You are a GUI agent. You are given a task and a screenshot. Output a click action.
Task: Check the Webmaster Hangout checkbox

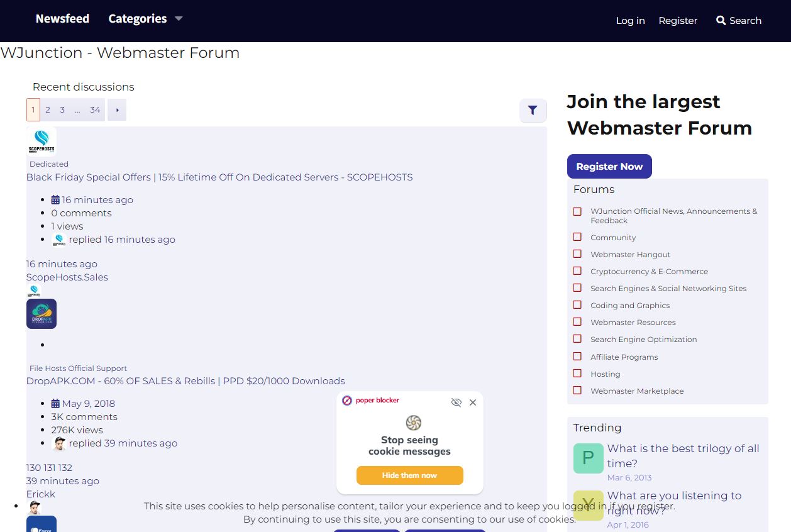pos(577,254)
